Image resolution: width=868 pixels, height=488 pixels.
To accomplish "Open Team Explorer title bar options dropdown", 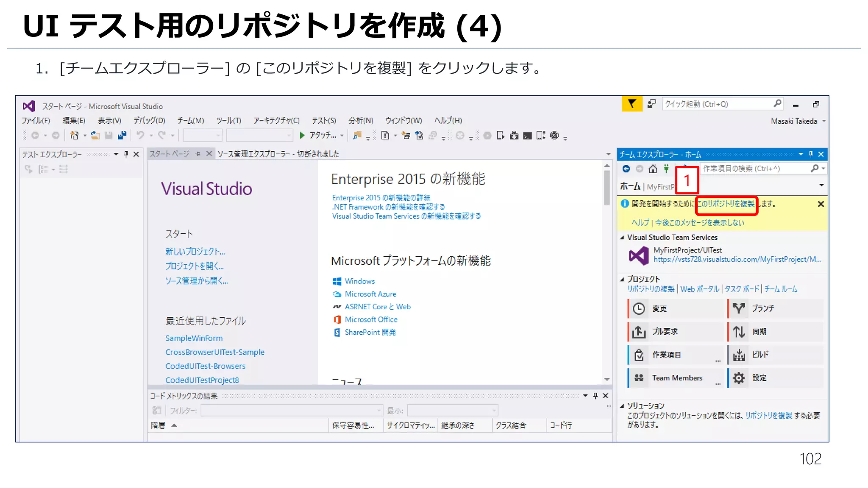I will click(801, 154).
